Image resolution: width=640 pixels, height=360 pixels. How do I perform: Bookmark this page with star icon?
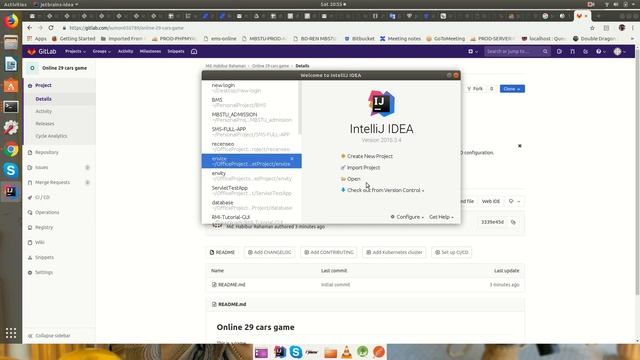pos(592,28)
